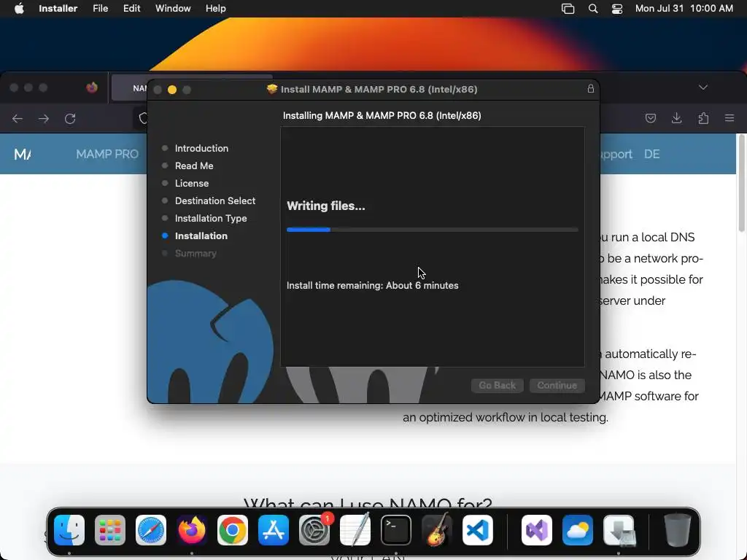Click the MAMP PRO link on webpage
The width and height of the screenshot is (747, 560).
[107, 155]
